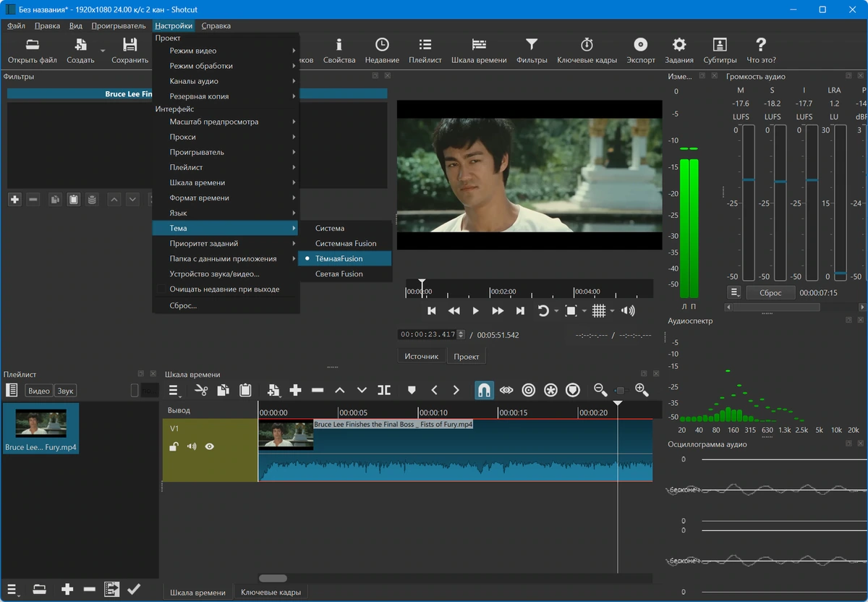Hide track V1 with the eye icon
This screenshot has width=868, height=602.
pos(210,446)
